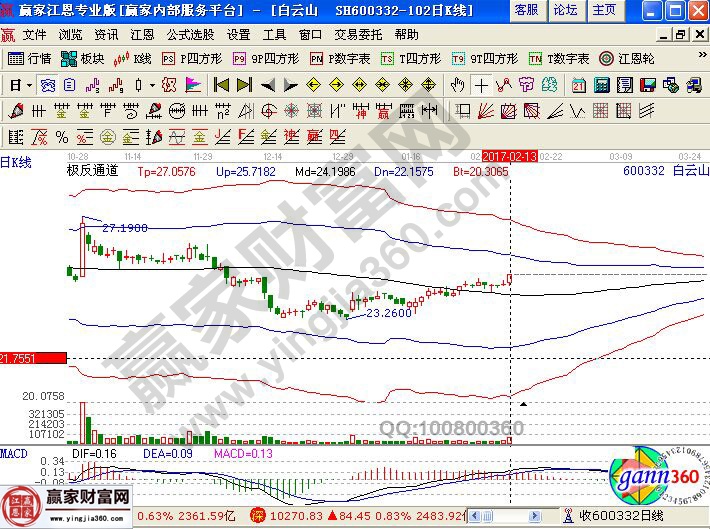
Task: Click the calendar date icon in toolbar
Action: (x=579, y=84)
